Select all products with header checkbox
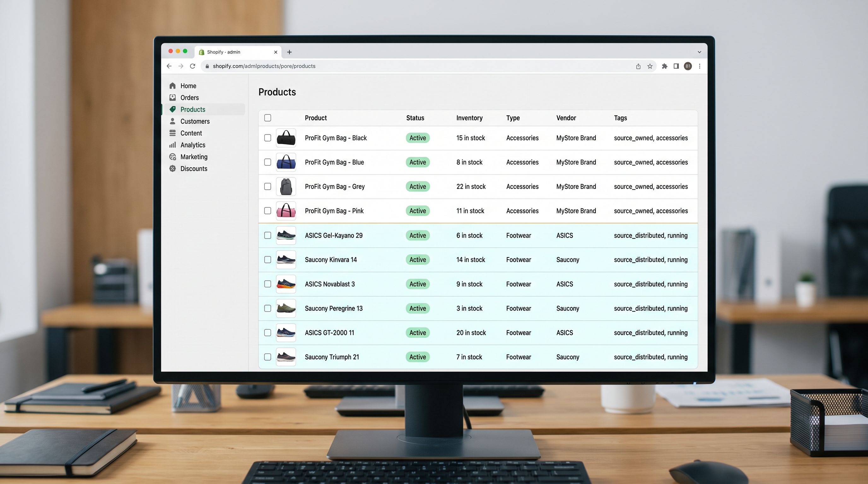The width and height of the screenshot is (868, 484). point(267,118)
